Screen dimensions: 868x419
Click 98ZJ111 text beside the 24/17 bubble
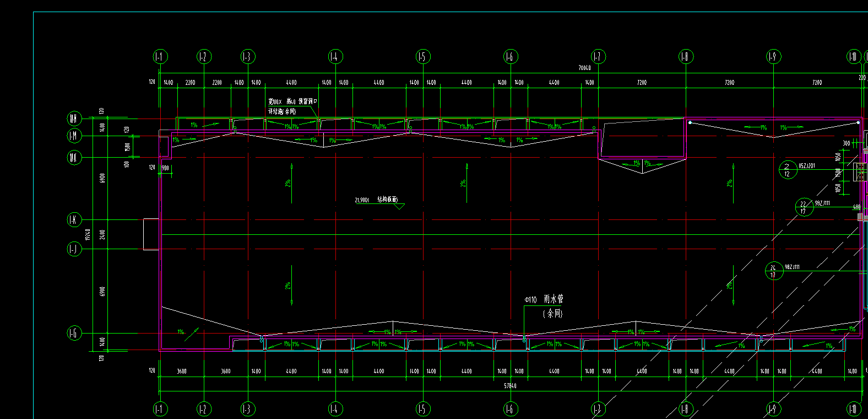[x=792, y=267]
